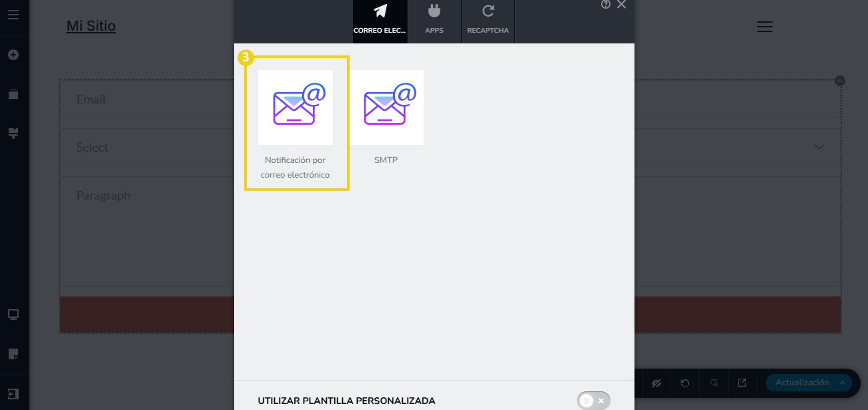This screenshot has width=868, height=410.
Task: Open the top-left sidebar hamburger menu icon
Action: click(x=13, y=15)
